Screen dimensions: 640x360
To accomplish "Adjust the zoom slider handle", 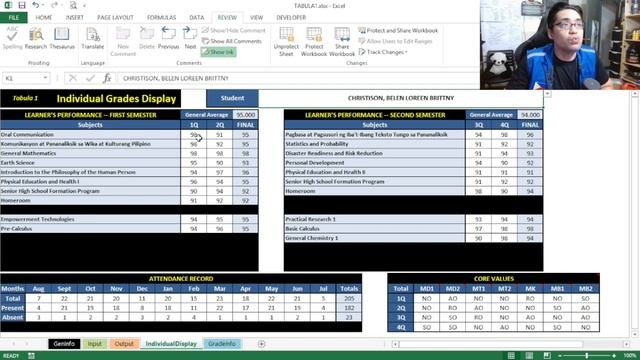I will point(587,356).
